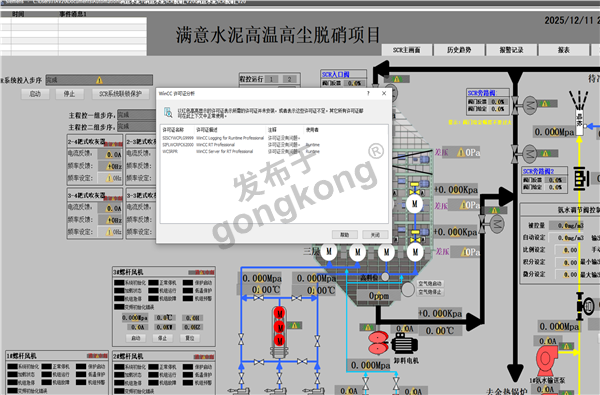Click 帮助 button in license dialog
This screenshot has width=600, height=395.
point(345,235)
